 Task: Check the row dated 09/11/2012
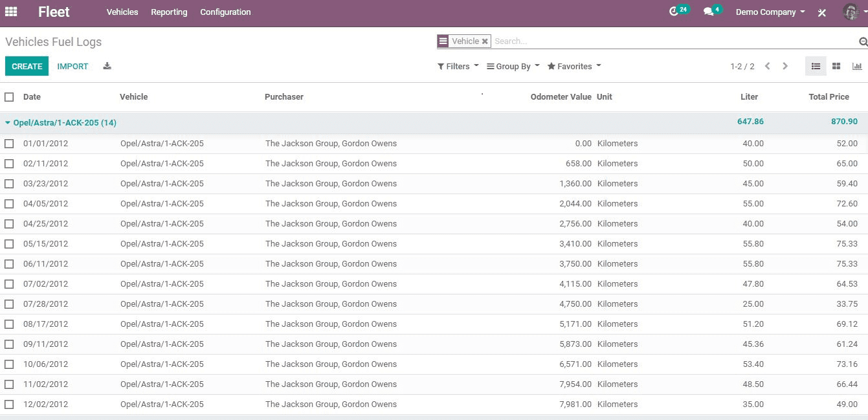[x=9, y=344]
